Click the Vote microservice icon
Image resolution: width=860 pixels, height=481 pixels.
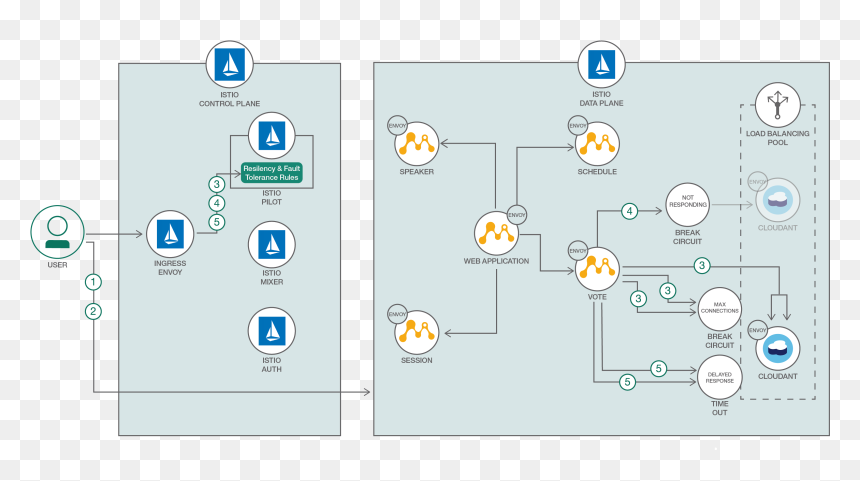597,269
